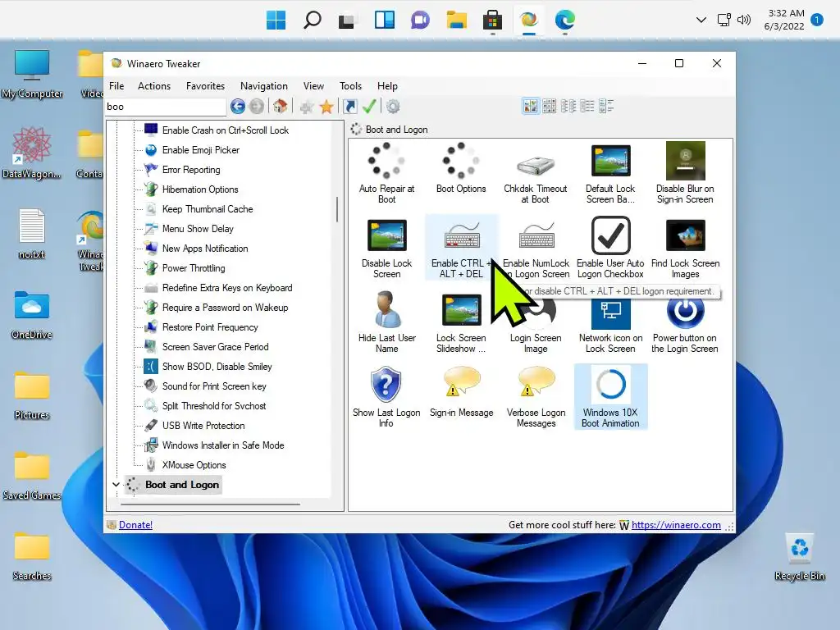
Task: Open the View menu
Action: [313, 85]
